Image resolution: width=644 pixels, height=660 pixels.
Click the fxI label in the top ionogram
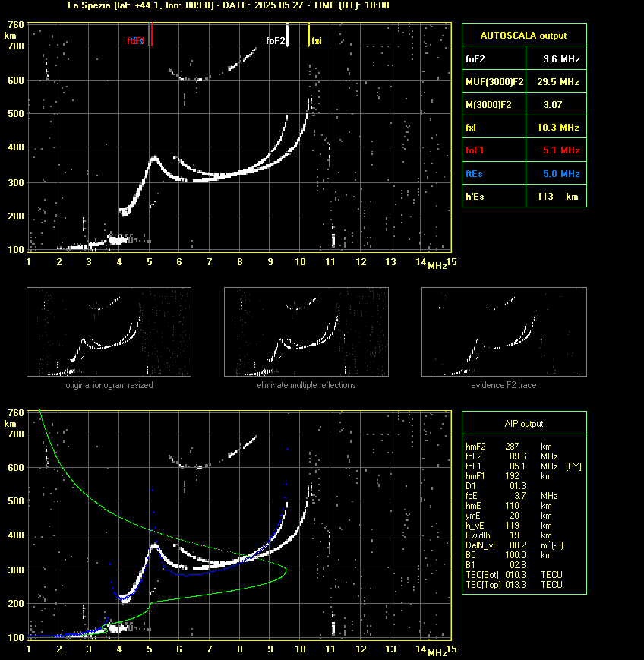(317, 41)
